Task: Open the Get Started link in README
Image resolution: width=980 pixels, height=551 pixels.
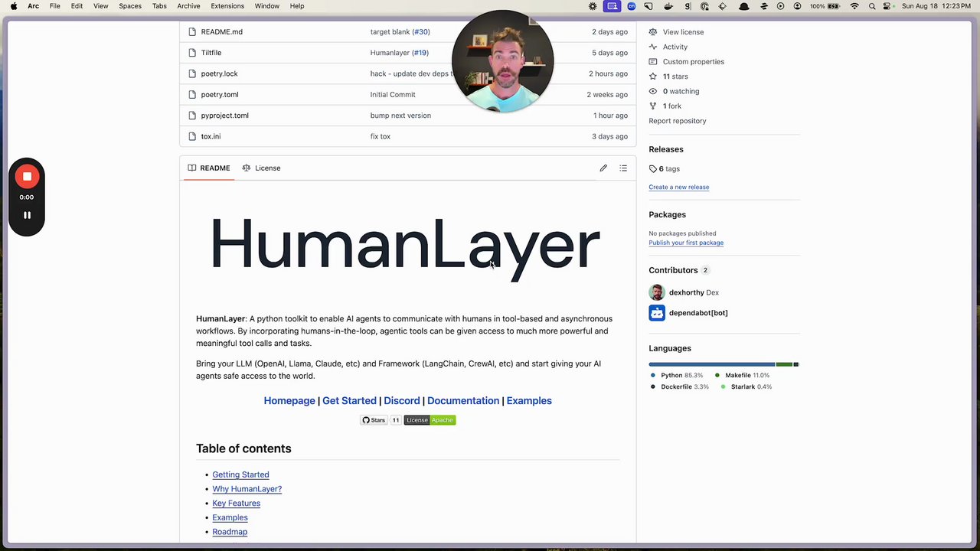Action: 349,401
